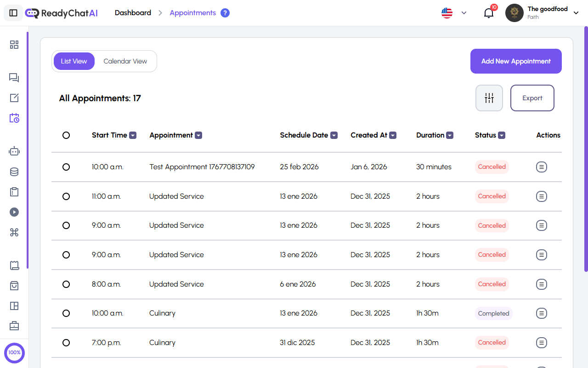Viewport: 588px width, 368px height.
Task: Open the Dashboard grid icon in sidebar
Action: pos(14,45)
